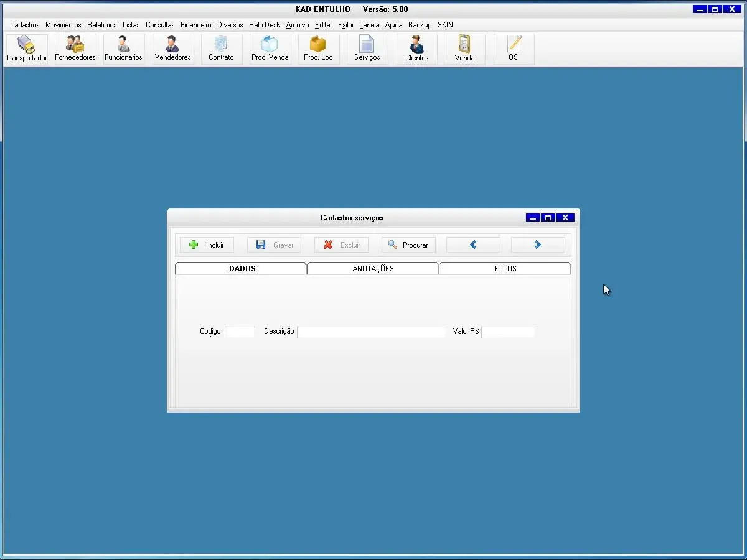The height and width of the screenshot is (560, 747).
Task: Go to previous record with left arrow
Action: pos(473,245)
